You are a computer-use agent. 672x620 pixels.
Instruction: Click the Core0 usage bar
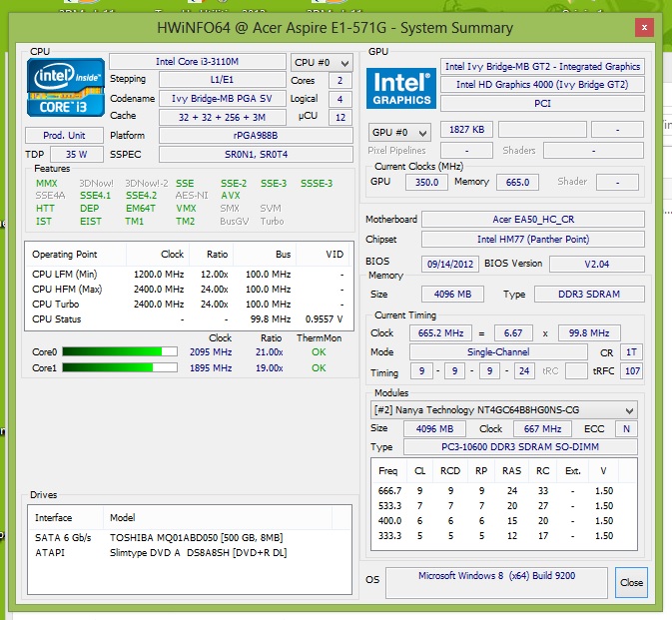pyautogui.click(x=120, y=351)
